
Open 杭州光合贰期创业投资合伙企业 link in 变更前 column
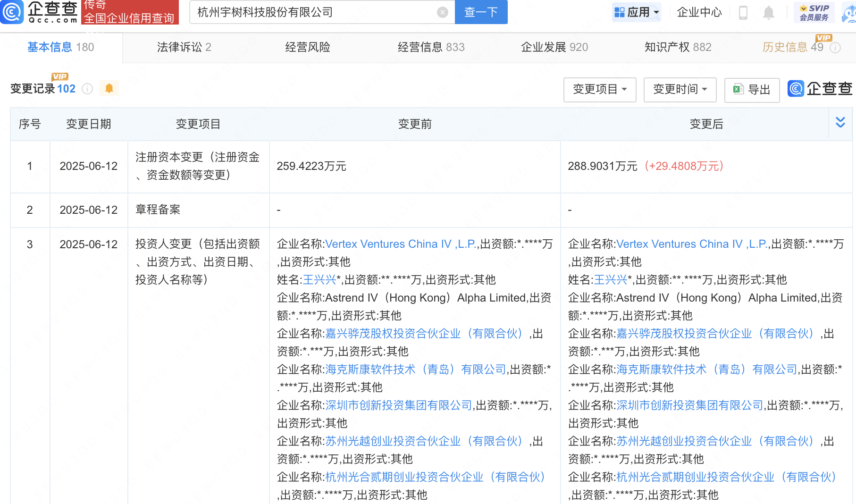coord(436,477)
